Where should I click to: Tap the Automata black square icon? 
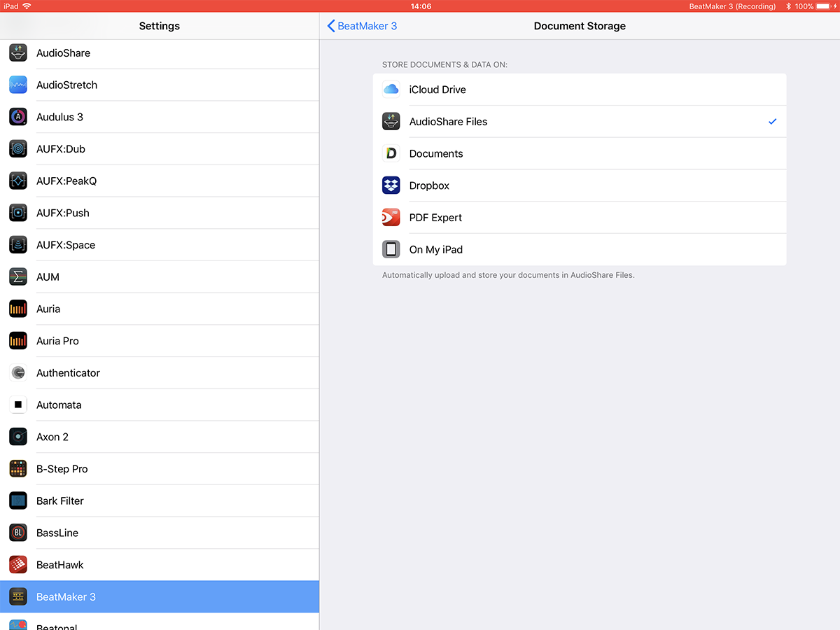tap(18, 405)
